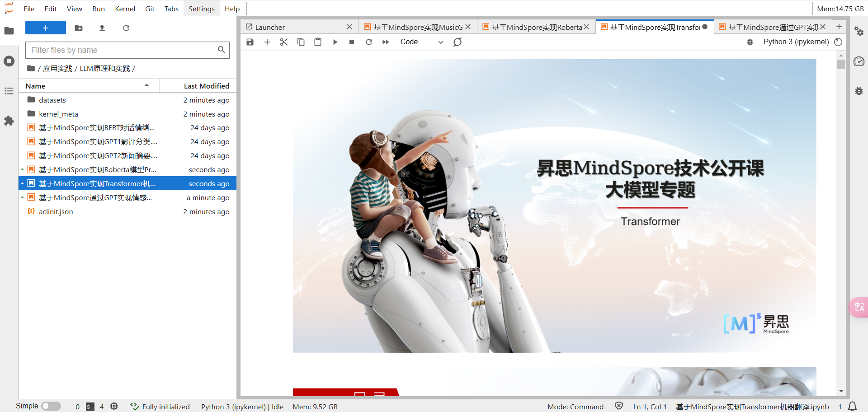The height and width of the screenshot is (412, 868).
Task: Close the Launcher tab
Action: (349, 27)
